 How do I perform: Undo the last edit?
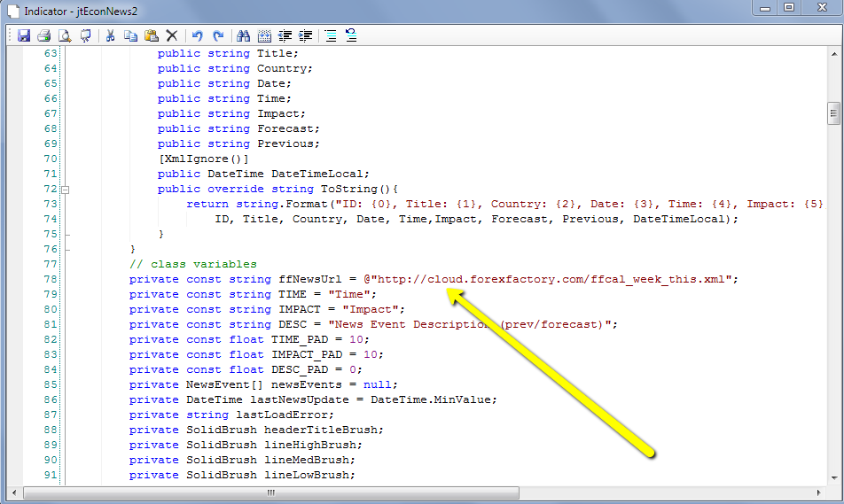tap(198, 35)
